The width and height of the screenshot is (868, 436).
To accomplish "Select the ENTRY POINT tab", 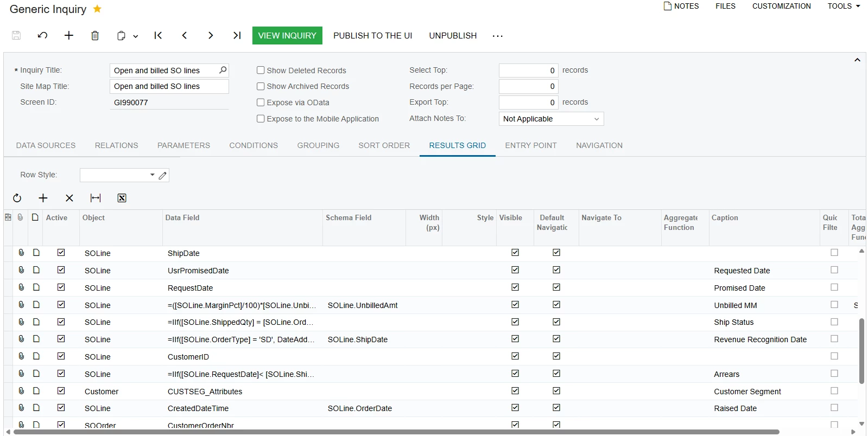I will [x=531, y=145].
